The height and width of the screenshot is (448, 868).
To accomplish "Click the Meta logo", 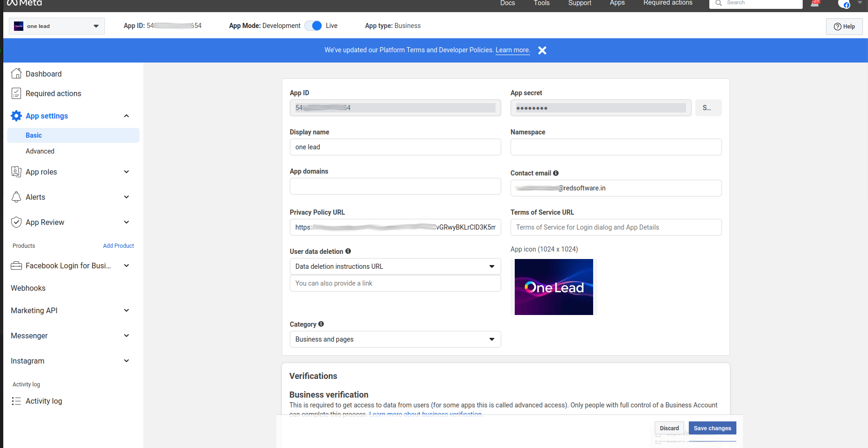I will tap(24, 3).
